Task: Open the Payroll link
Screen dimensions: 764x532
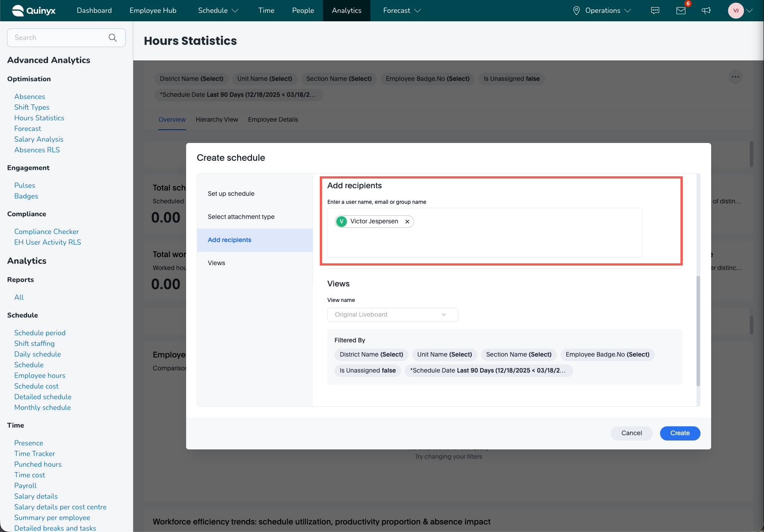Action: [25, 486]
